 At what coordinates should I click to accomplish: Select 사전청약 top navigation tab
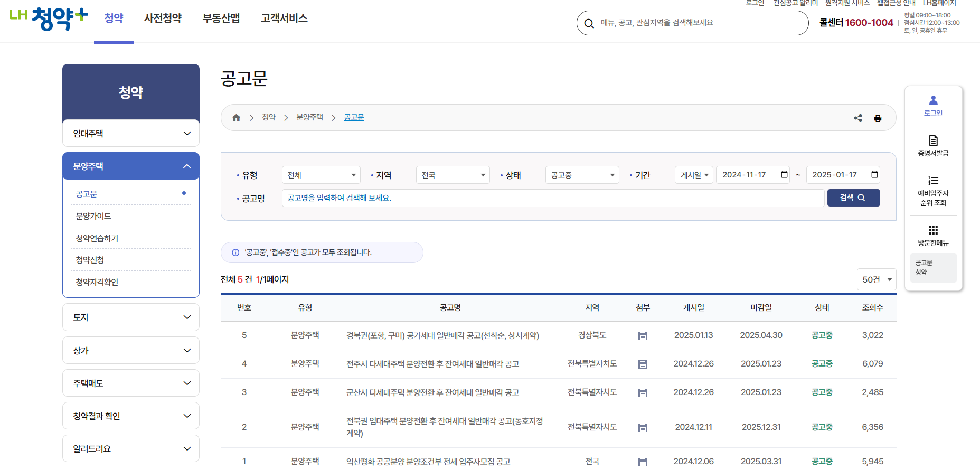(x=163, y=18)
